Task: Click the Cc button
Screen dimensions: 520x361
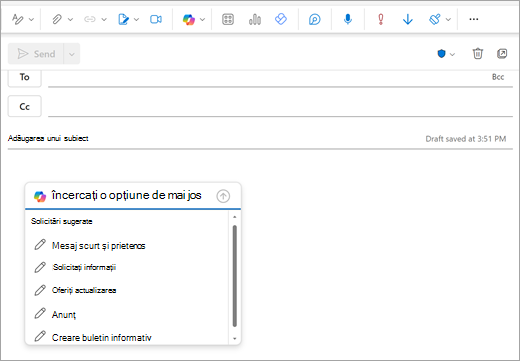Action: pyautogui.click(x=25, y=106)
